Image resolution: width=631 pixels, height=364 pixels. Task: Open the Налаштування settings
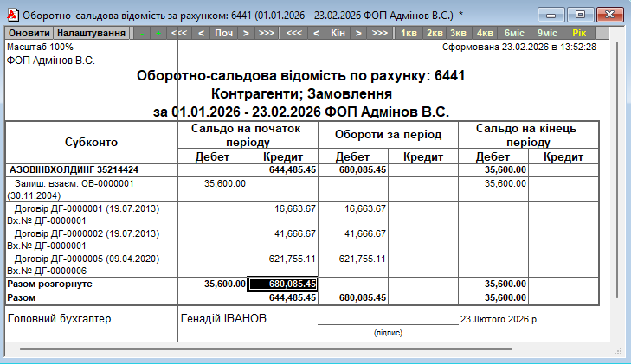[91, 33]
